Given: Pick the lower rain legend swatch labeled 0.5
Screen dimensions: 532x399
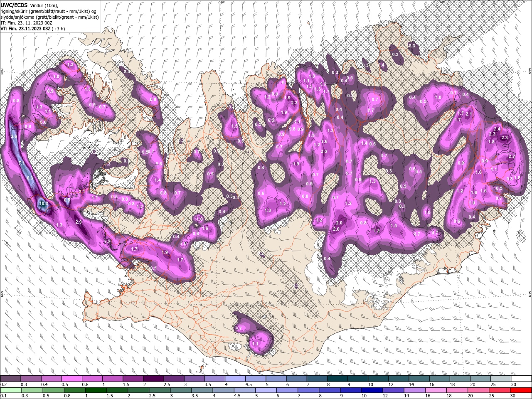Looking at the screenshot, I should coord(53,390).
